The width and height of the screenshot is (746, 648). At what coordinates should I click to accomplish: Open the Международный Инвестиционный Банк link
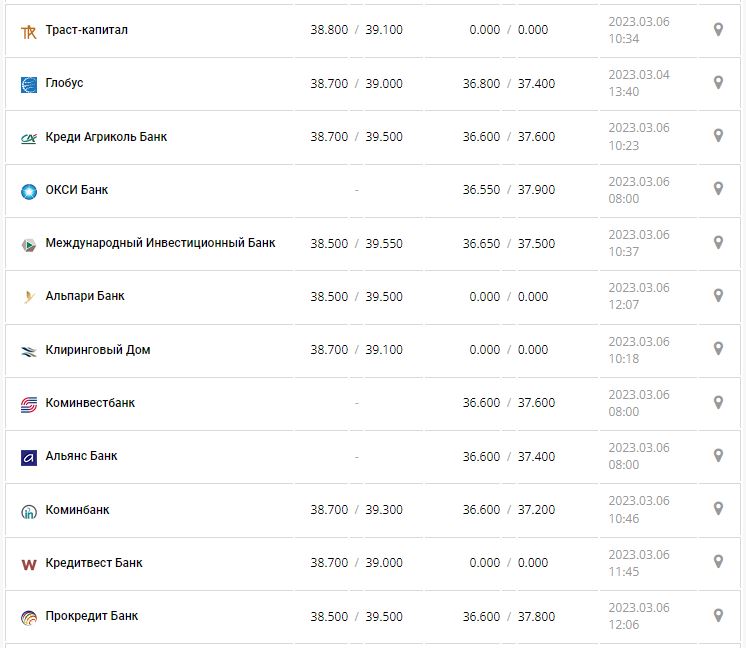[160, 243]
